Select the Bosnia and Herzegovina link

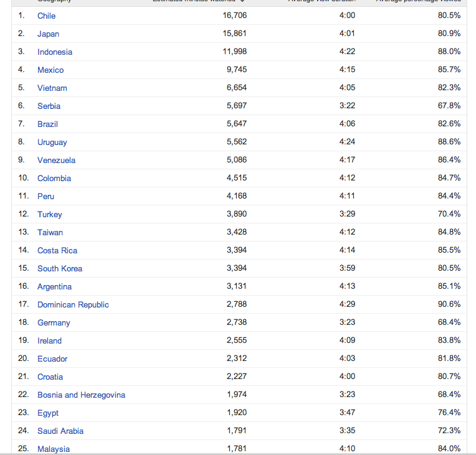coord(82,395)
